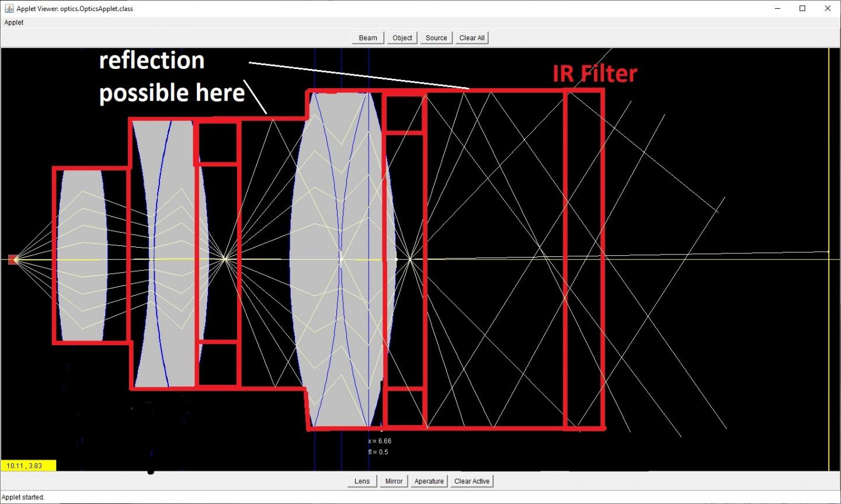The width and height of the screenshot is (841, 504).
Task: Click the yellow vertical line at right edge
Action: [x=829, y=259]
